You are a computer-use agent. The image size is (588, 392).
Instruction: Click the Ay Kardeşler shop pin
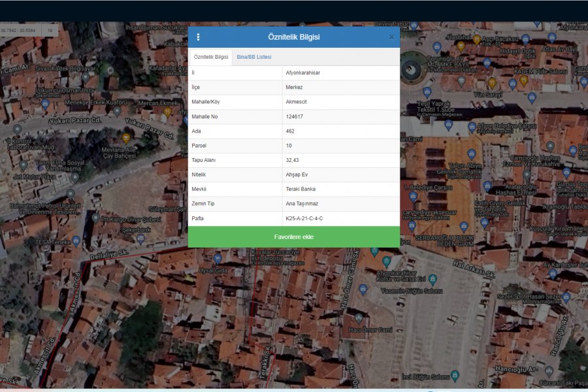pos(553,274)
